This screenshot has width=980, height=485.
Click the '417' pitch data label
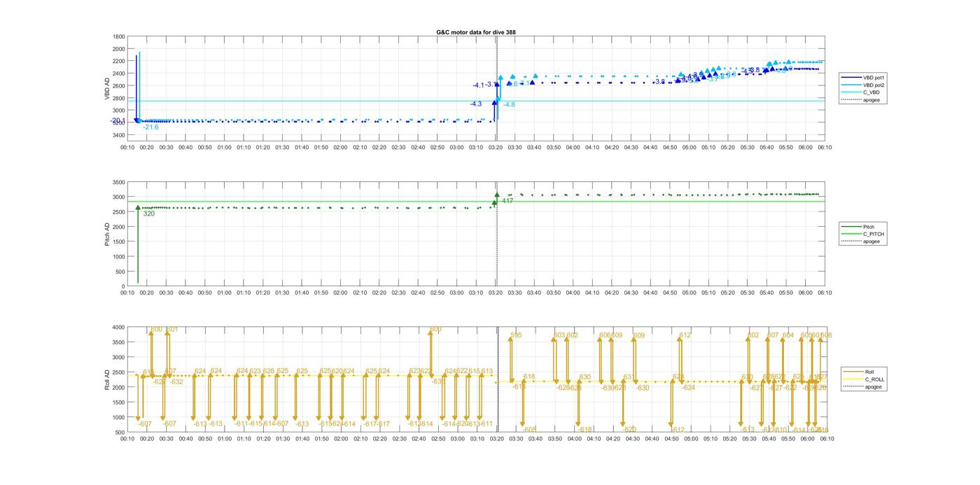pos(507,201)
